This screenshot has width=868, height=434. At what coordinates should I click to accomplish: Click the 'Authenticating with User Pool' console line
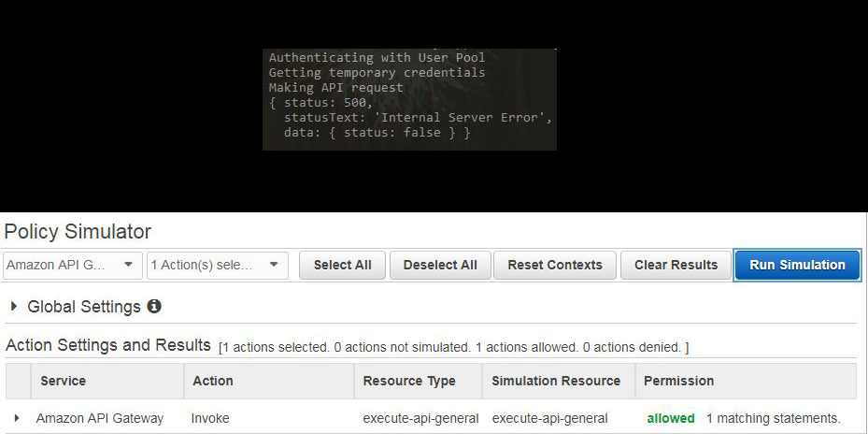[377, 58]
